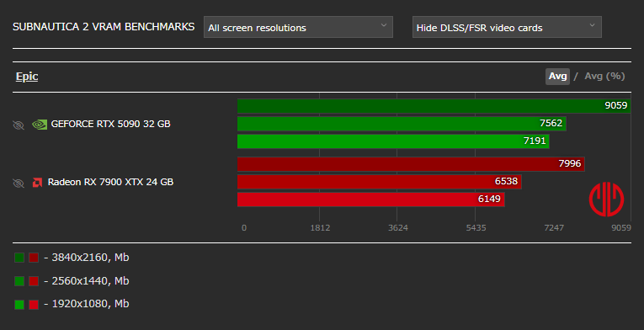Hide the Radeon RX 7900 XTX row
Image resolution: width=644 pixels, height=330 pixels.
coord(19,183)
